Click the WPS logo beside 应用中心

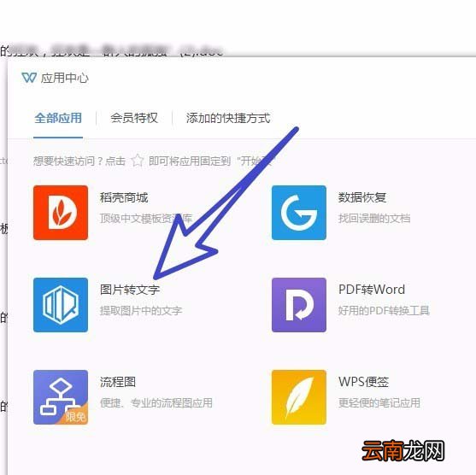(x=29, y=78)
